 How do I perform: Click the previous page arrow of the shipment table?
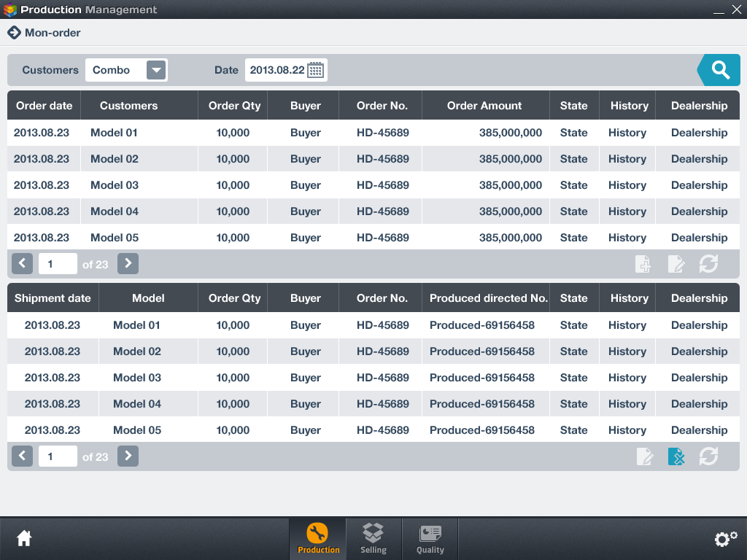pos(22,456)
